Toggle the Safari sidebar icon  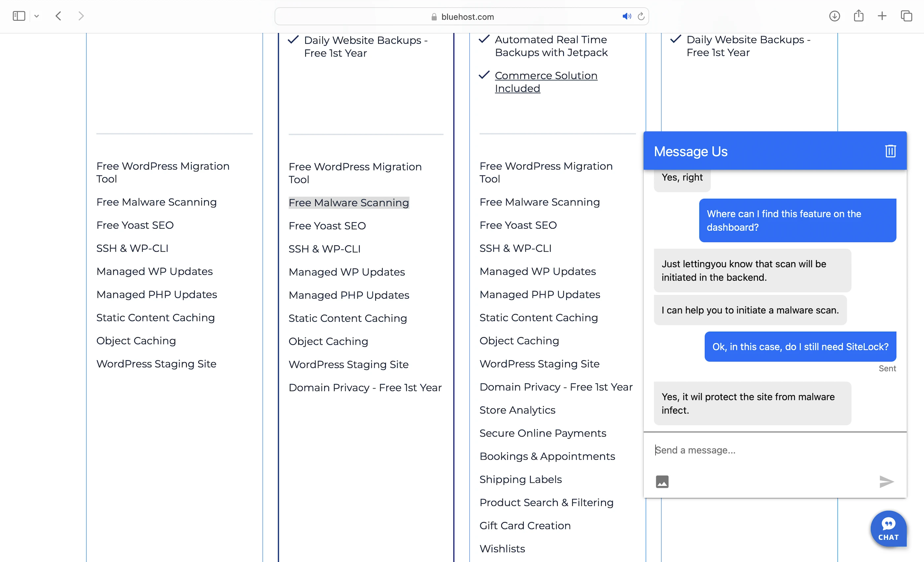click(x=19, y=16)
